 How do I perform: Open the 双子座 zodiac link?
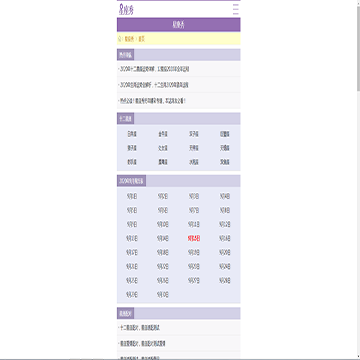coord(194,134)
